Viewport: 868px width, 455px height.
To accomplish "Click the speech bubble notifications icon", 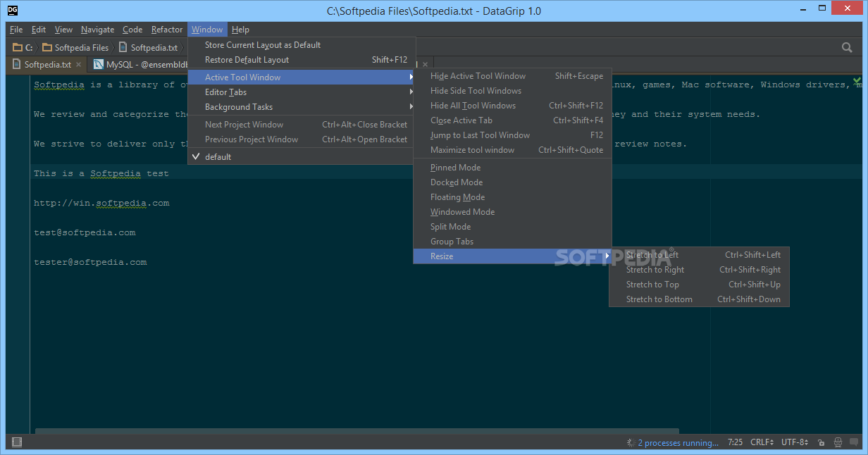I will 854,442.
